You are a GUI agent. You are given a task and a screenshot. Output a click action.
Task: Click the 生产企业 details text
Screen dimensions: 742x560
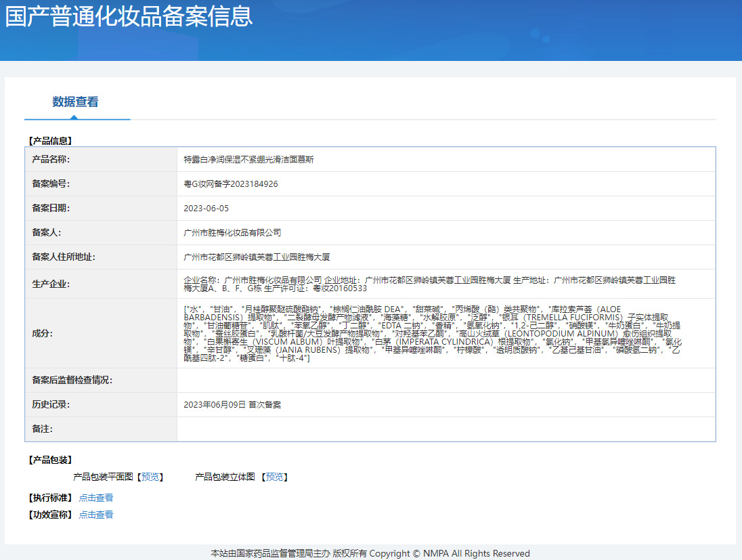pyautogui.click(x=429, y=284)
